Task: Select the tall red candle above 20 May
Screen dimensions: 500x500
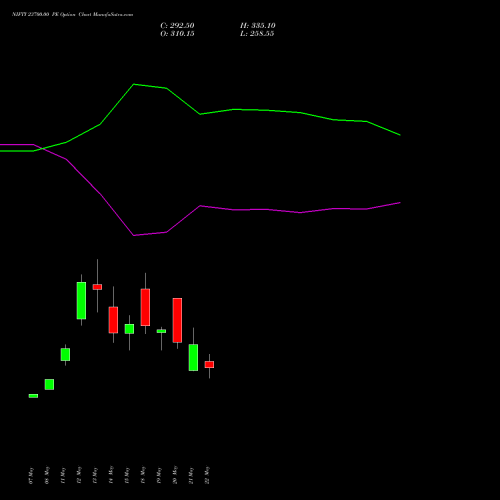Action: tap(177, 320)
